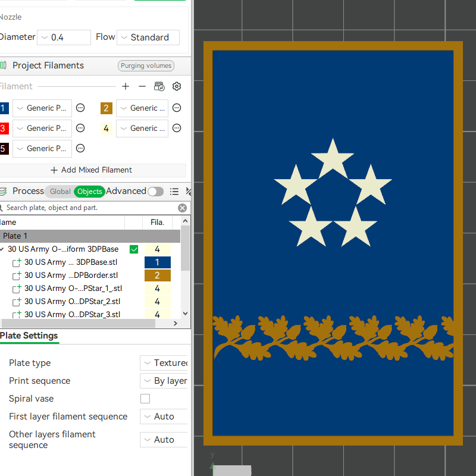Select the Plate Settings tab
Image resolution: width=476 pixels, height=476 pixels.
[x=29, y=336]
